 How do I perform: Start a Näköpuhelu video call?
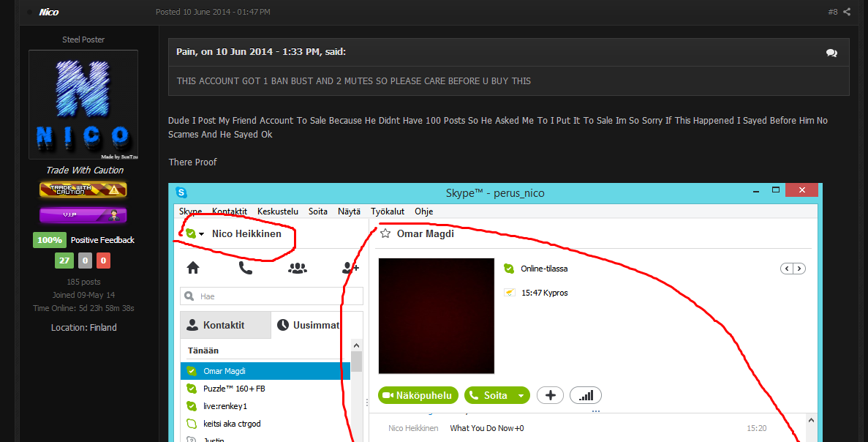click(x=418, y=395)
